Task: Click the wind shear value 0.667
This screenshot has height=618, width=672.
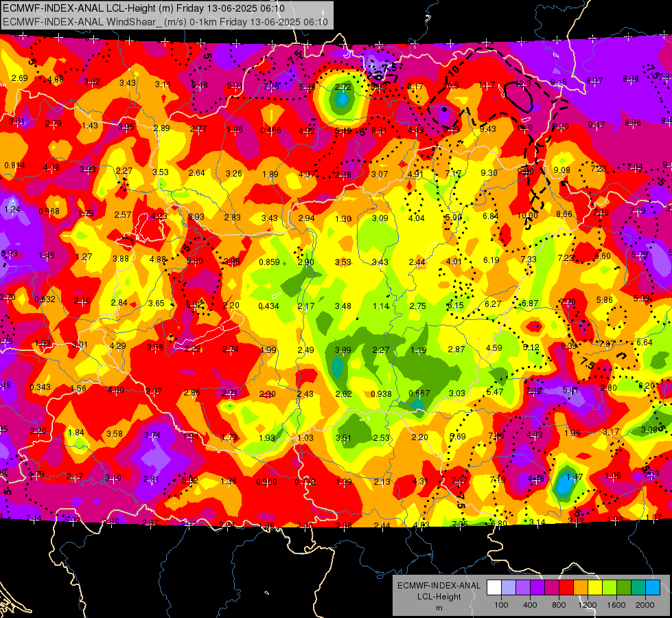Action: [419, 393]
